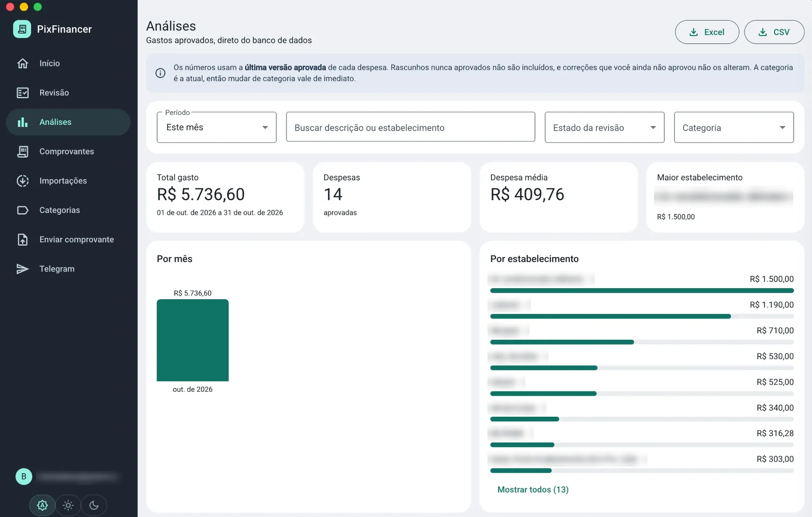Open the Comprovantes menu item
Viewport: 812px width, 517px height.
pyautogui.click(x=68, y=151)
